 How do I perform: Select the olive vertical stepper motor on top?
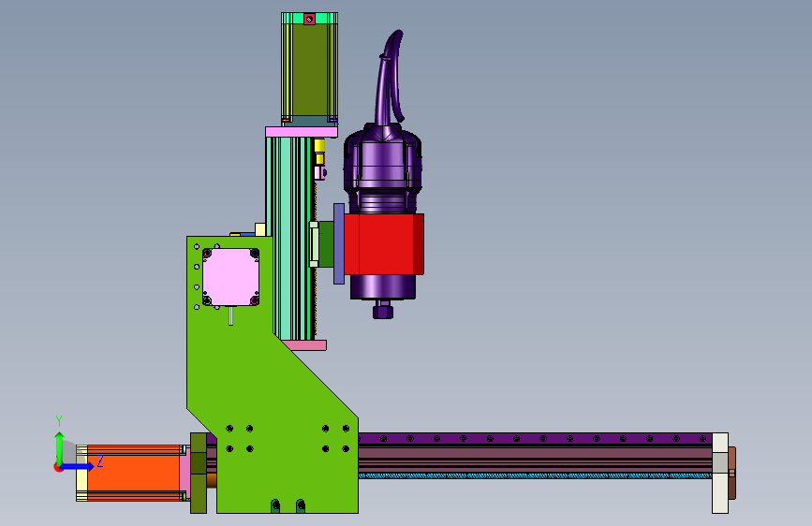(309, 70)
